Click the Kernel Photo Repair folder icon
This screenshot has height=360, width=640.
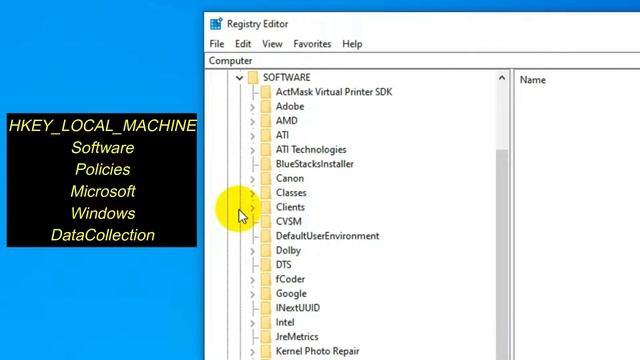266,351
